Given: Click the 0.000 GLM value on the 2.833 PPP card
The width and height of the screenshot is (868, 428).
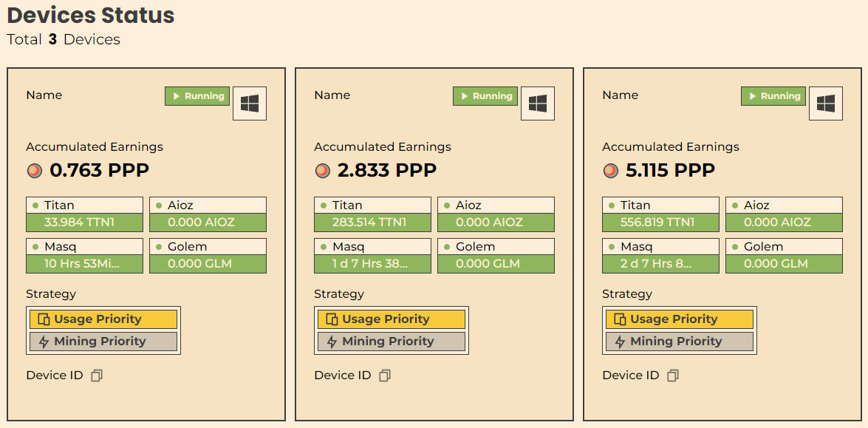Looking at the screenshot, I should pos(496,264).
